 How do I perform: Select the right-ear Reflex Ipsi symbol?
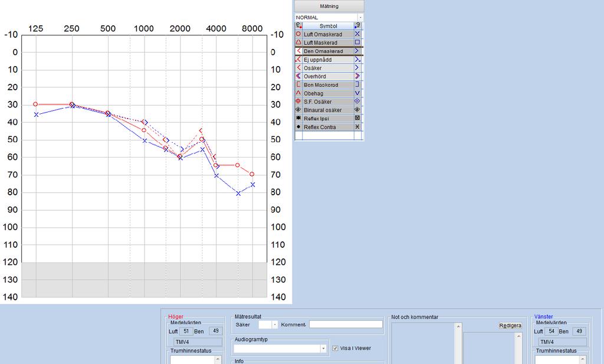coord(298,118)
